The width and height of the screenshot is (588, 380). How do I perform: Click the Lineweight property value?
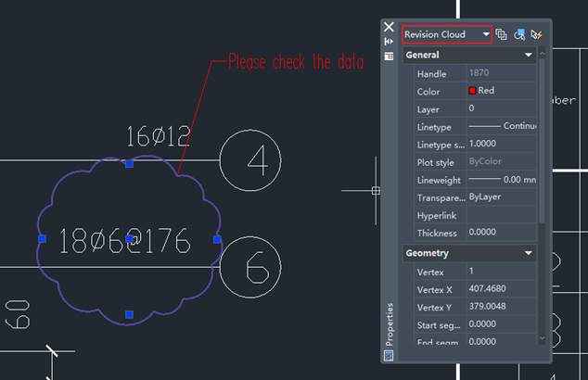pos(499,179)
